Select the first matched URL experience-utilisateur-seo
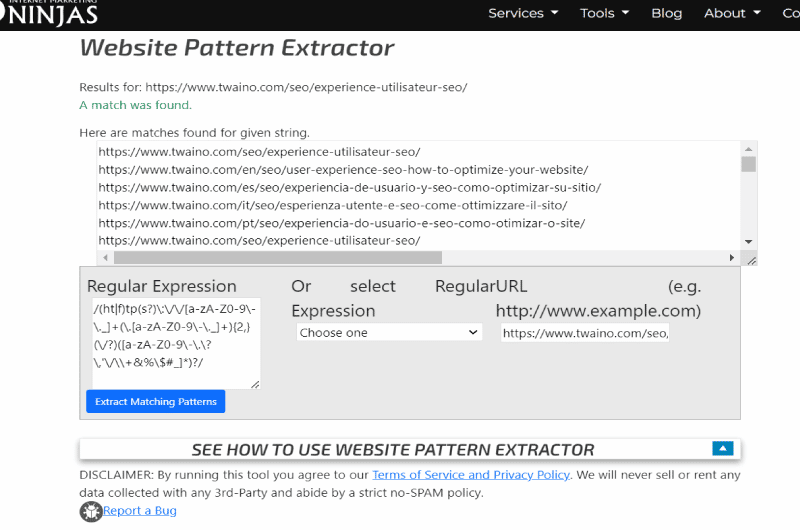 260,152
